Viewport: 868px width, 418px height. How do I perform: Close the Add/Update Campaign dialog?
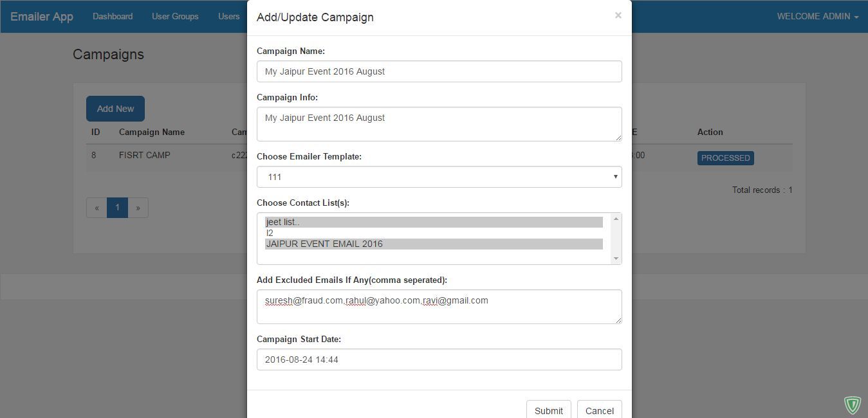tap(618, 15)
